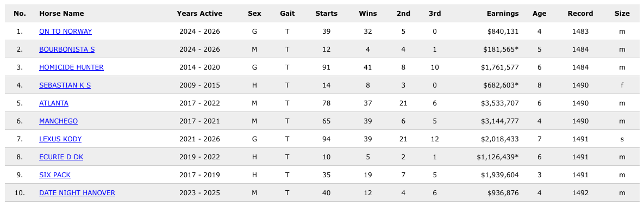Click the Record column header

pos(580,14)
